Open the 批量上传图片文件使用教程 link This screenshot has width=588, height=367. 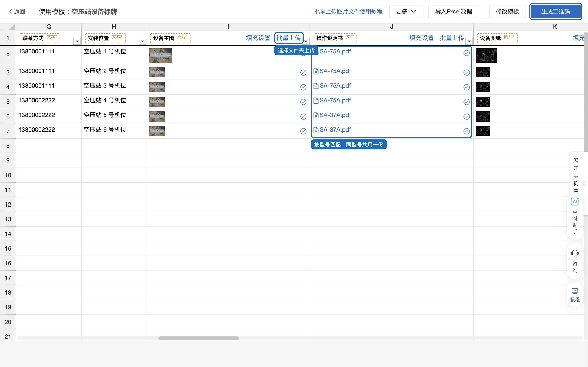[x=348, y=11]
